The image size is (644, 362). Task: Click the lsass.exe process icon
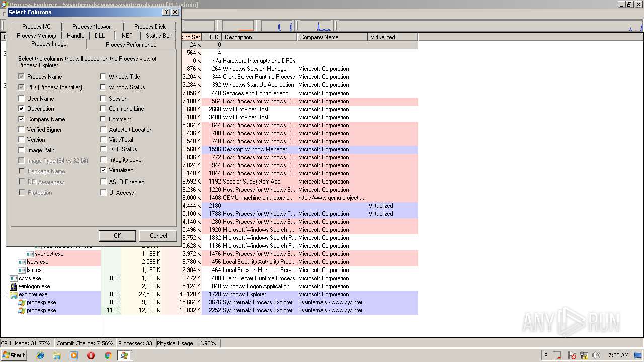coord(22,262)
